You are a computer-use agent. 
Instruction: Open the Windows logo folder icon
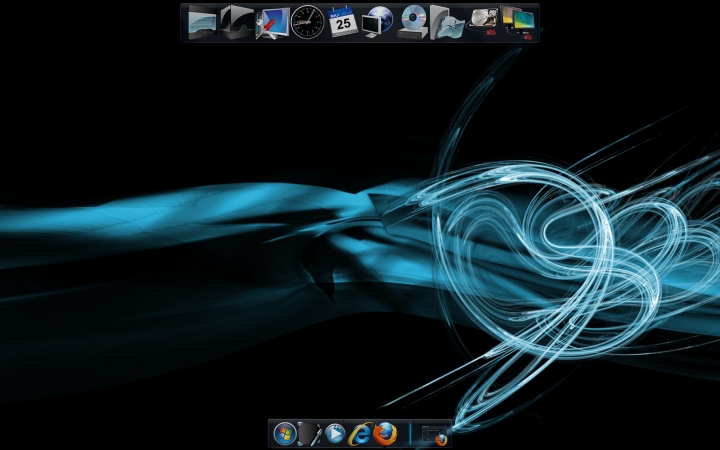pos(447,21)
